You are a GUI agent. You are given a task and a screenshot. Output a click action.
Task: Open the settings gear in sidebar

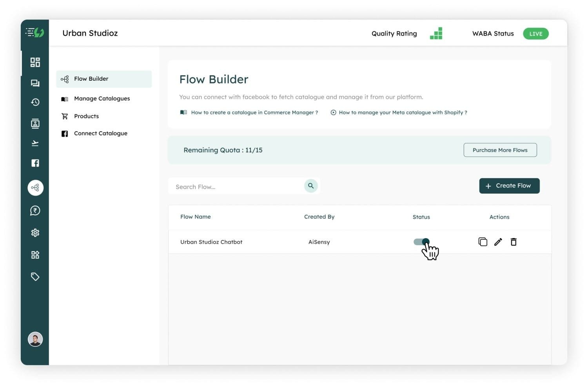(35, 233)
